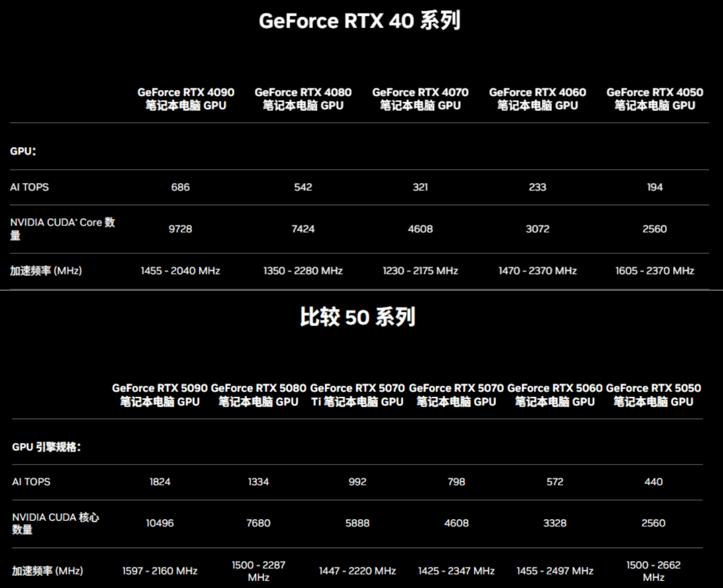Select the GeForce RTX 4050 laptop GPU header
The image size is (723, 588).
655,99
